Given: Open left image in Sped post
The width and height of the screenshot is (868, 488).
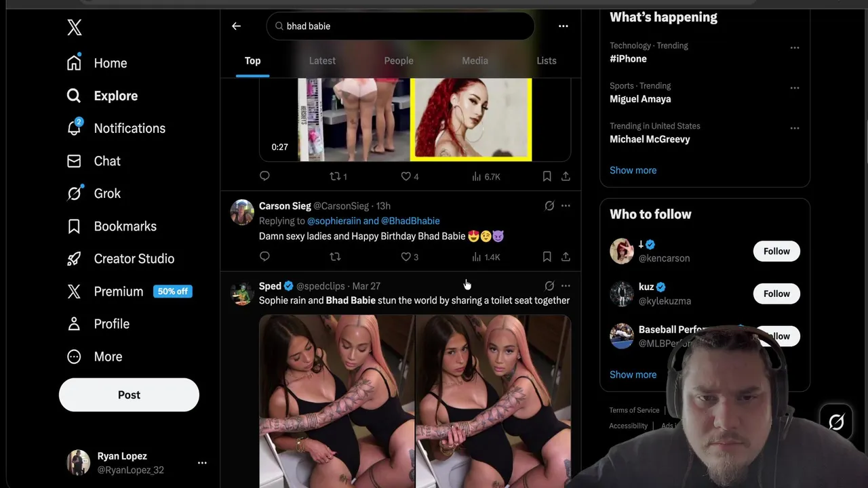Looking at the screenshot, I should pos(337,401).
